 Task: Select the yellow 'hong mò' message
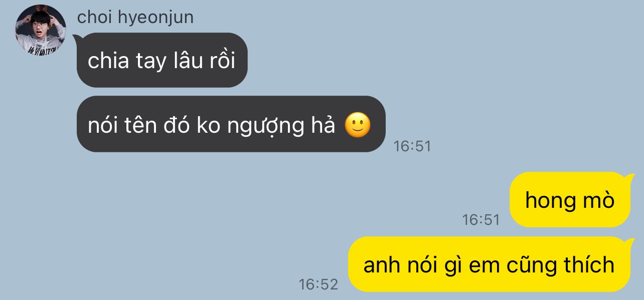tap(571, 200)
